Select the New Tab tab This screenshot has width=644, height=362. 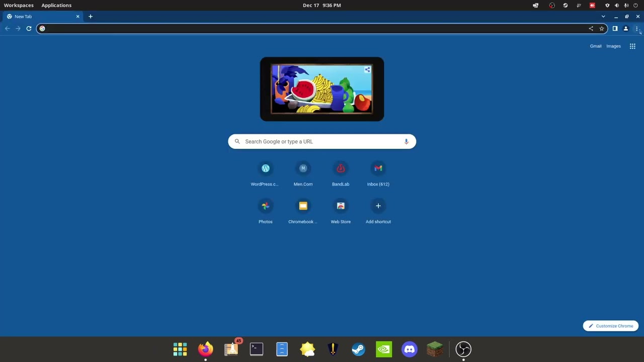43,17
